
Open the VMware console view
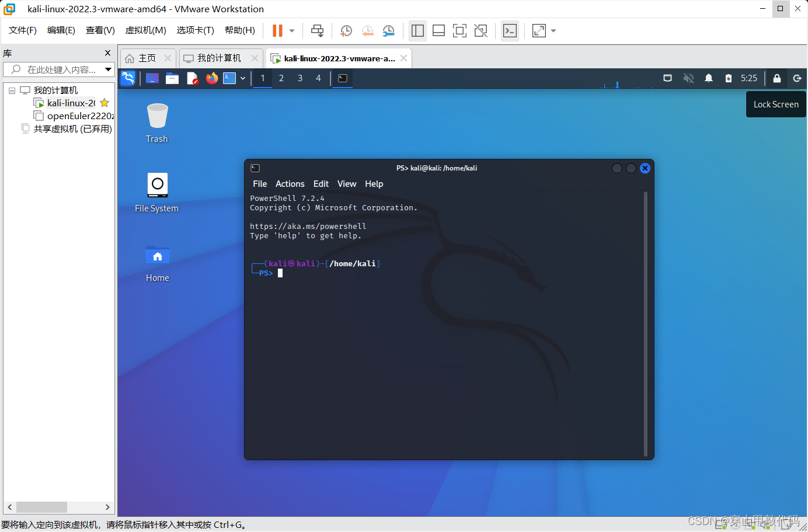[x=510, y=30]
